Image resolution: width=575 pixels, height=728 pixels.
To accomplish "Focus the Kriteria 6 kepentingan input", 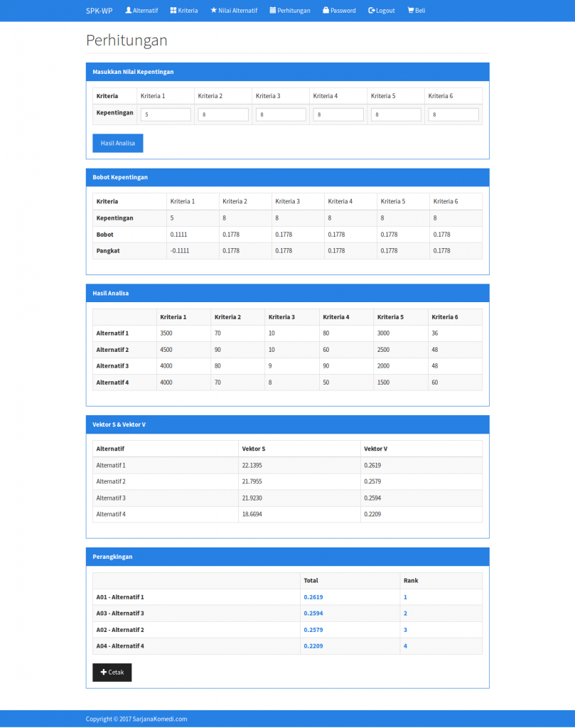I will 453,114.
